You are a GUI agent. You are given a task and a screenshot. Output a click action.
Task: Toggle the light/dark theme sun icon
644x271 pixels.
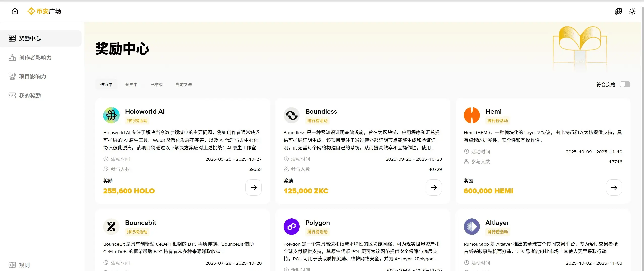point(632,11)
